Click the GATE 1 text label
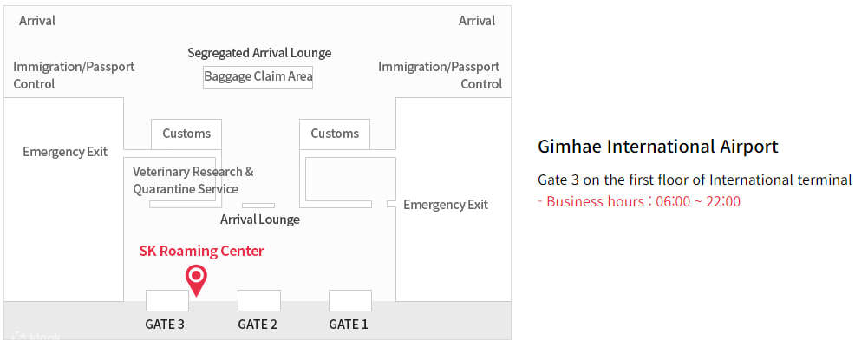This screenshot has width=868, height=354. (349, 324)
